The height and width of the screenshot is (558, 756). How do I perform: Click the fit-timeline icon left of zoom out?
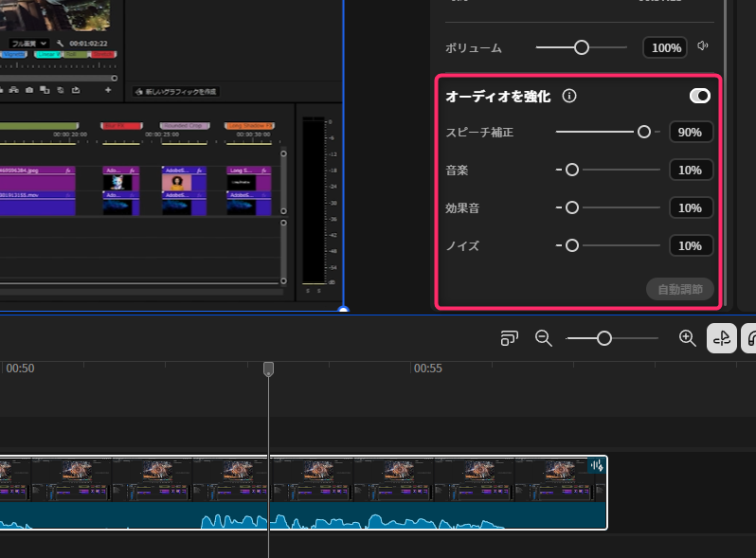coord(510,338)
